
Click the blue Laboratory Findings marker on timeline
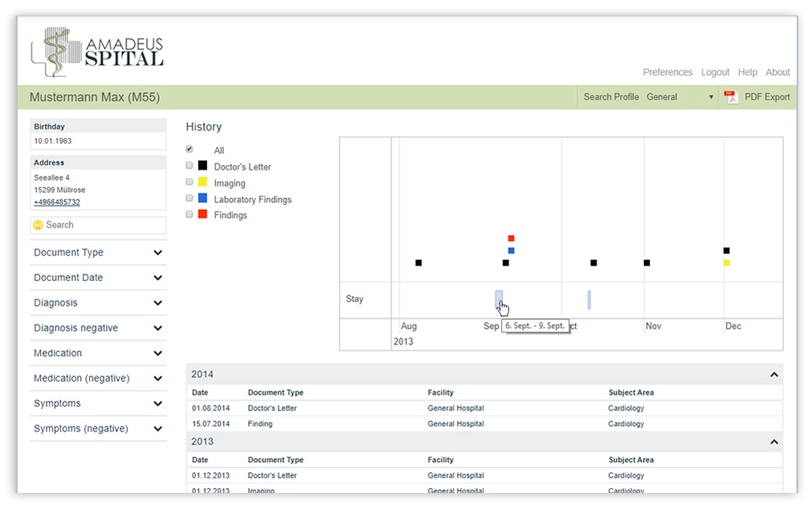pyautogui.click(x=511, y=250)
